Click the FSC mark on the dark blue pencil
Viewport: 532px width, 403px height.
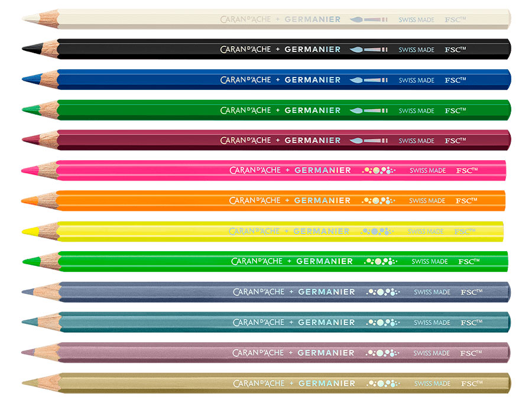click(455, 80)
